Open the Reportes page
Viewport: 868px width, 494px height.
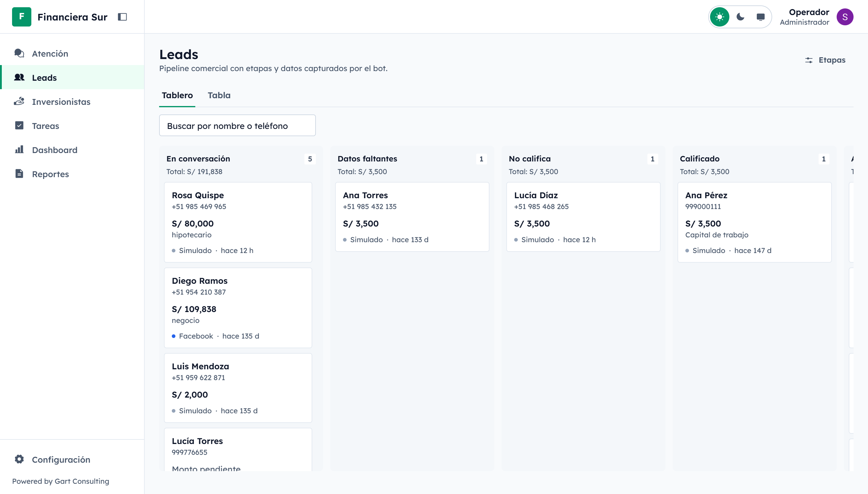(72, 174)
